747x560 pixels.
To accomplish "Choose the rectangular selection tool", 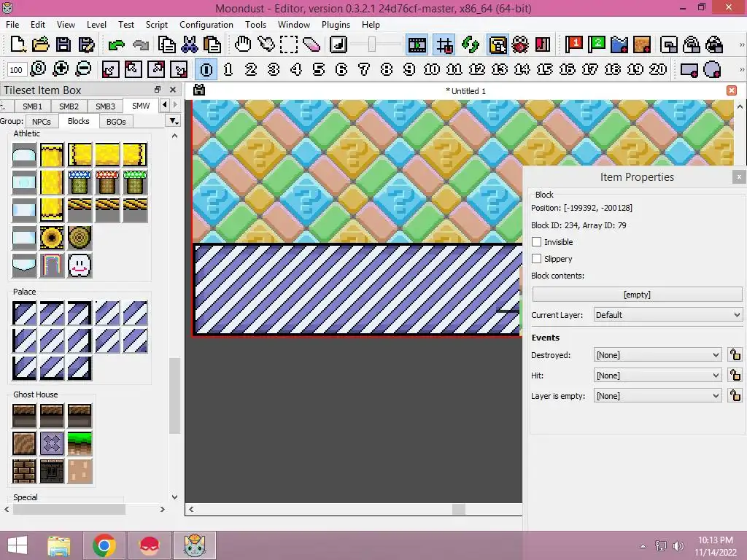I will click(289, 44).
